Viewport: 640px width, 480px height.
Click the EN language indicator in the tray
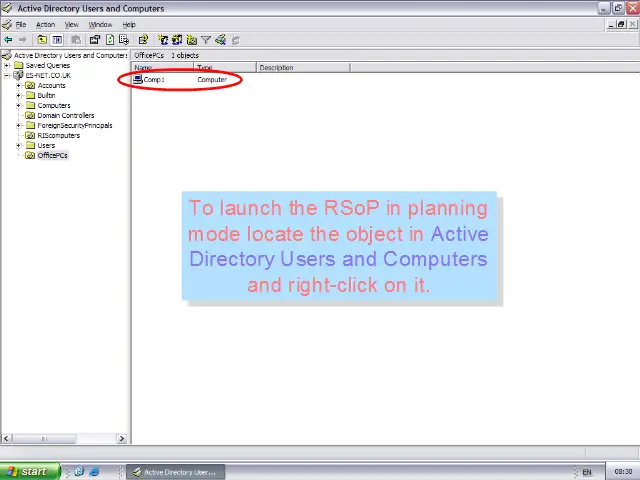pyautogui.click(x=587, y=472)
